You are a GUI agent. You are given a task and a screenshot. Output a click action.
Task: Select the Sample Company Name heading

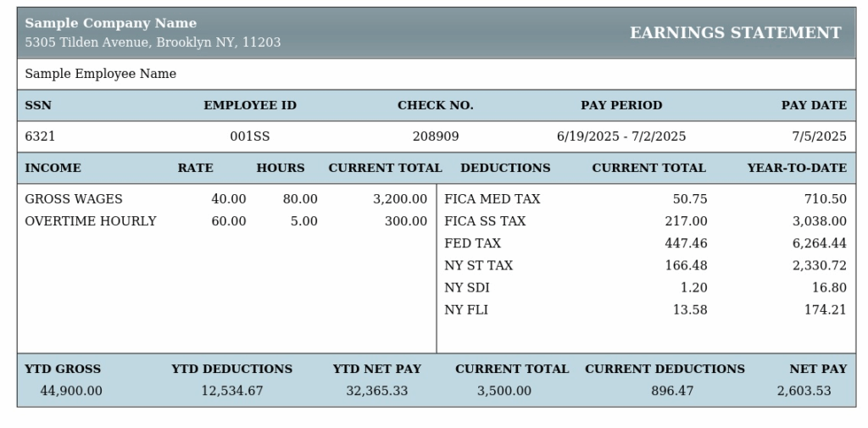111,23
